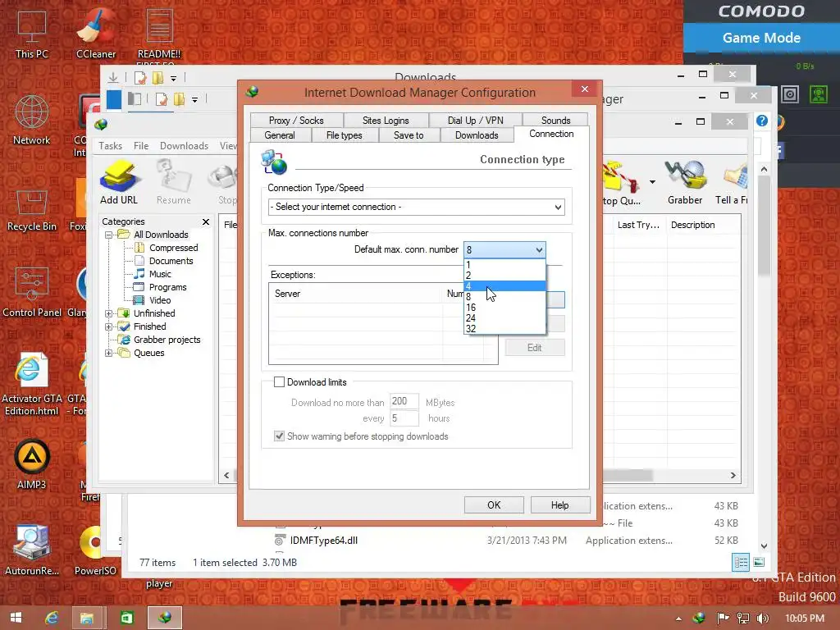Viewport: 840px width, 630px height.
Task: Click the Grabber toolbar icon
Action: 685,182
